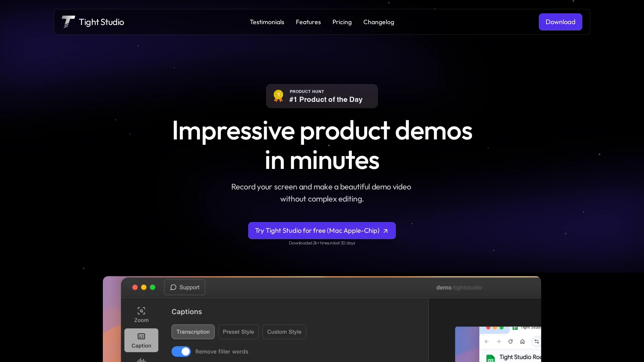Open the Testimonials nav link
Image resolution: width=644 pixels, height=362 pixels.
coord(267,22)
